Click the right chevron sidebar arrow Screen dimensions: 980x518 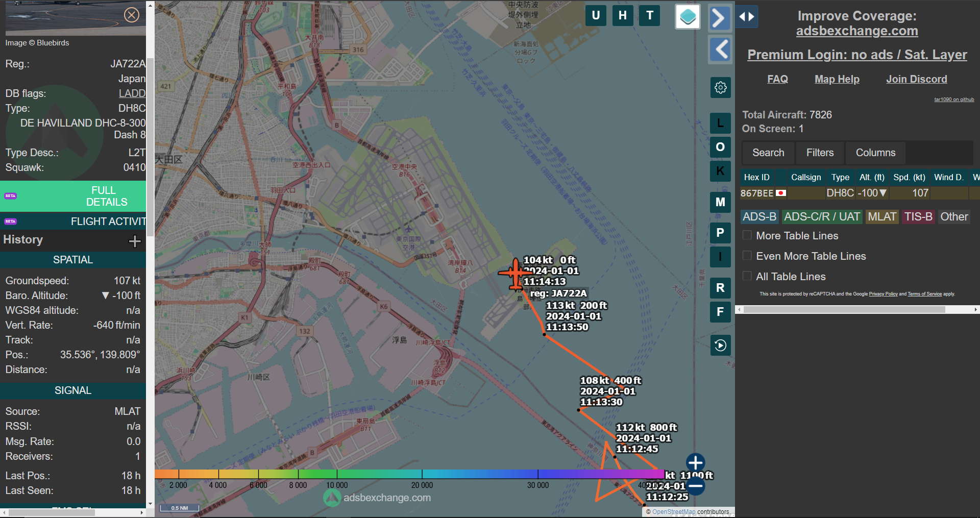click(x=720, y=18)
